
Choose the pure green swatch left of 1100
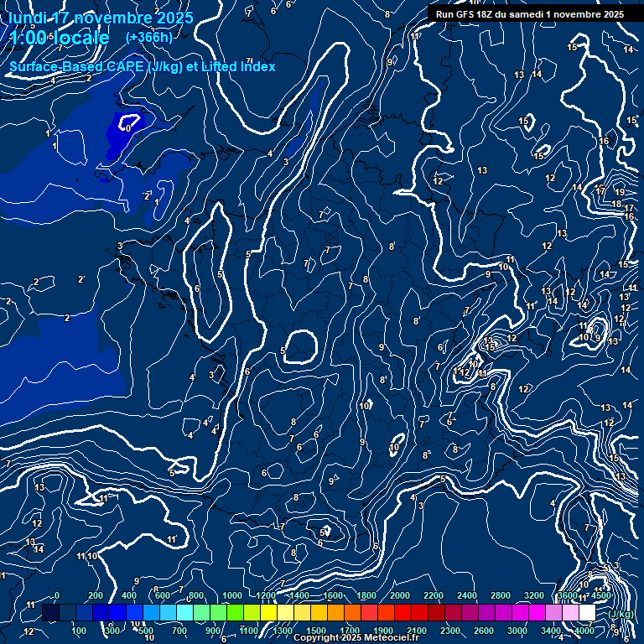(236, 612)
